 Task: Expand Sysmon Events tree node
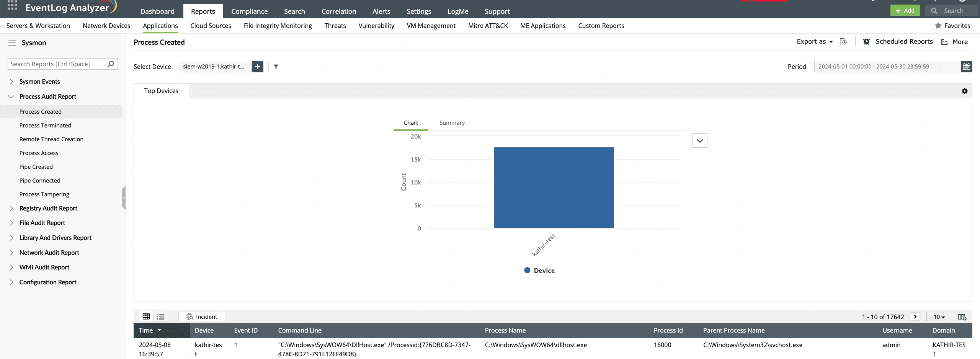[x=11, y=82]
